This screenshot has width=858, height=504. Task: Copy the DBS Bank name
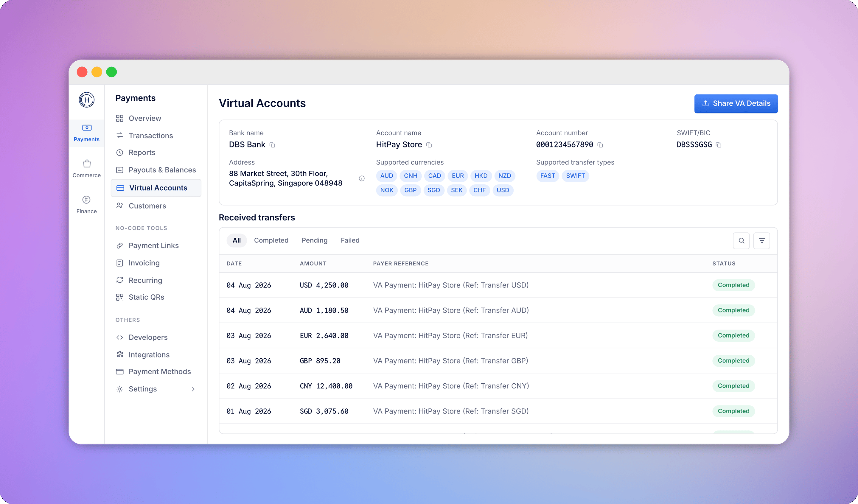[272, 145]
